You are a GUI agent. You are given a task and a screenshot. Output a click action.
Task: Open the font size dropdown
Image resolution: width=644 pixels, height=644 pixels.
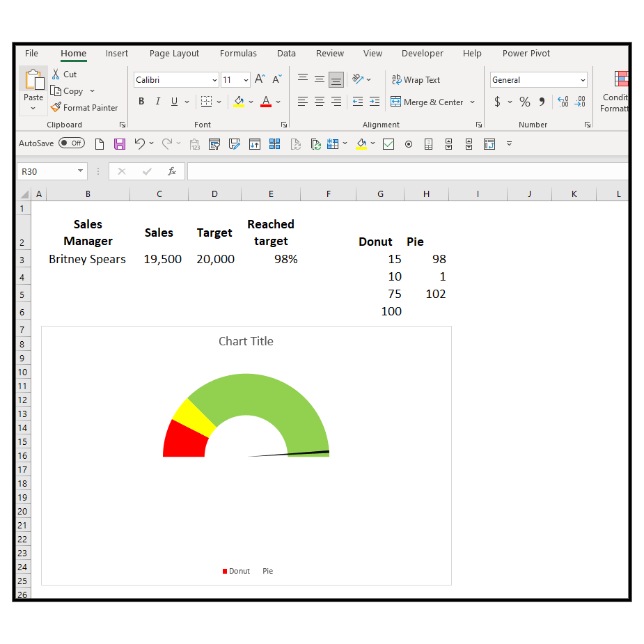(x=246, y=80)
